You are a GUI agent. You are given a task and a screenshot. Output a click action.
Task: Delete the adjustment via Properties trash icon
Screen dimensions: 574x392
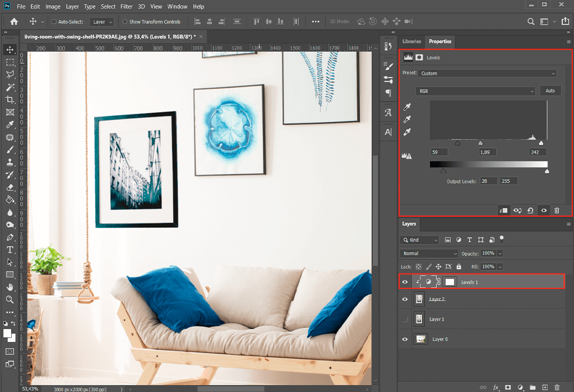(557, 210)
